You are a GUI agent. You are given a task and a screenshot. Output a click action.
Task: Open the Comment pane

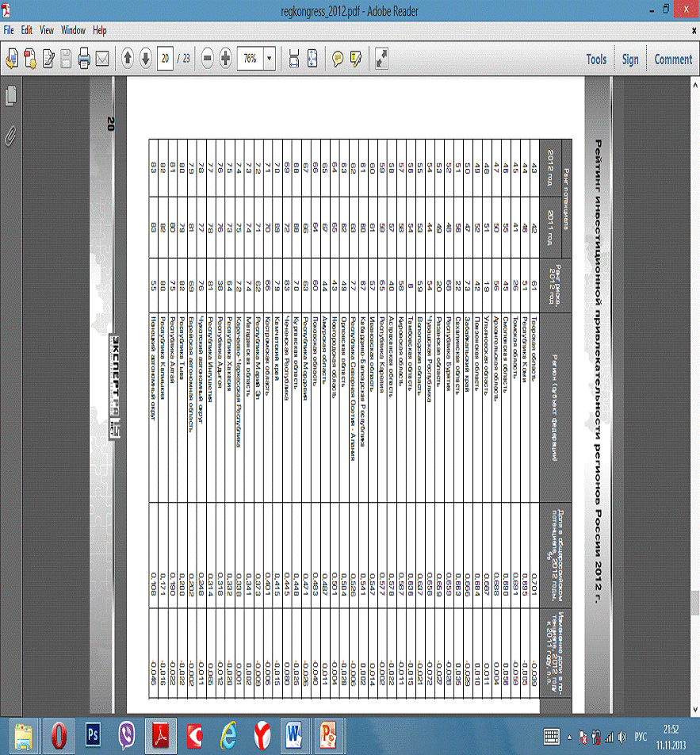(x=673, y=59)
